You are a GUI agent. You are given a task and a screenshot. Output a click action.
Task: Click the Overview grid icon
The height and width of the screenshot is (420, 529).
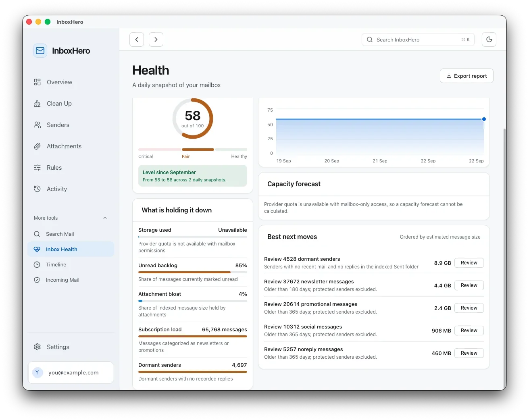[x=37, y=82]
